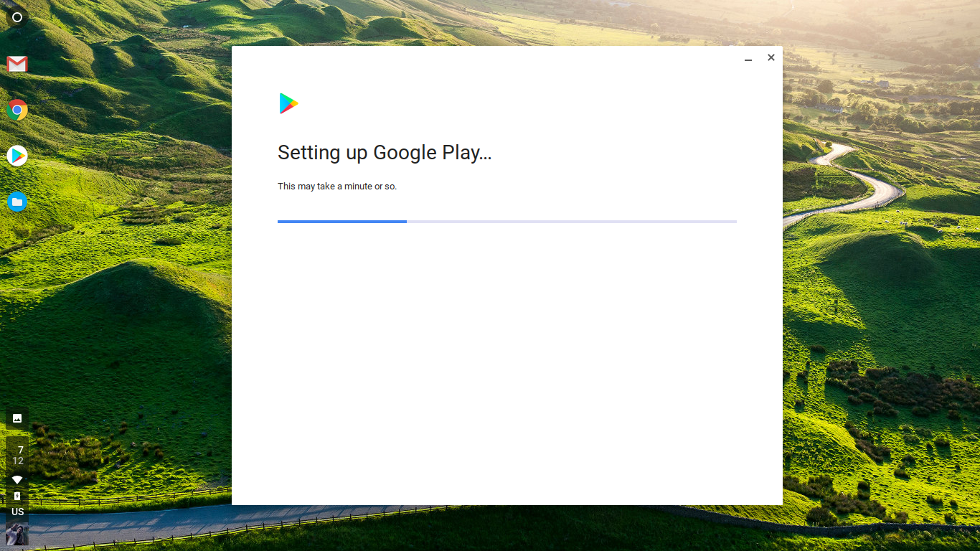Switch the US keyboard input method
The width and height of the screenshot is (980, 551).
tap(18, 512)
